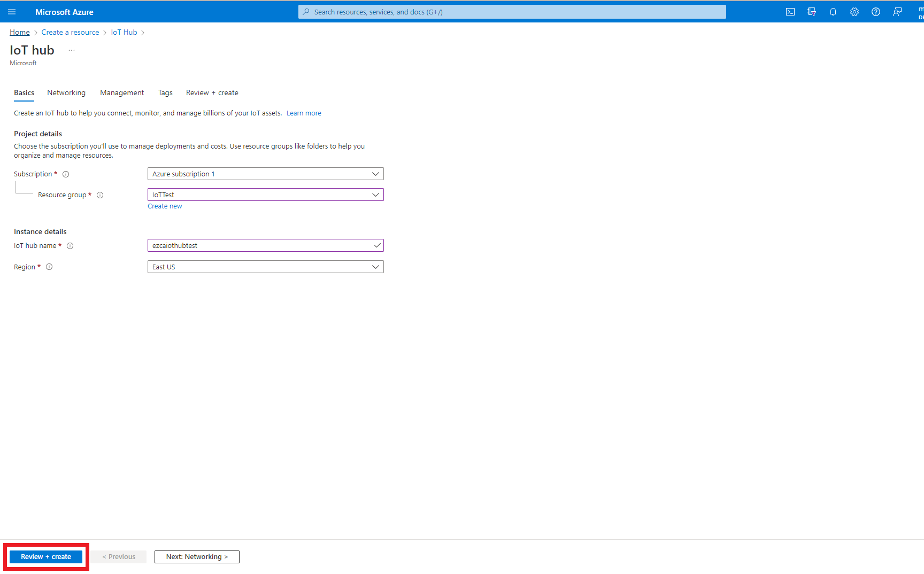Expand the Resource group dropdown
Viewport: 924px width, 574px height.
tap(266, 195)
